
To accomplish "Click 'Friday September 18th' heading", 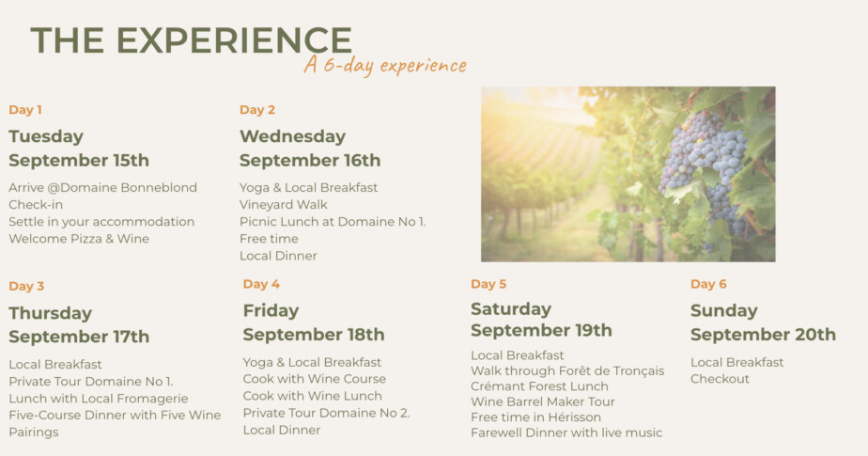I will click(x=314, y=322).
